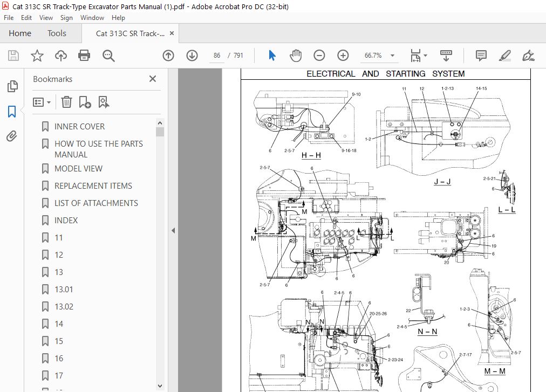This screenshot has width=546, height=392.
Task: Select bookmark 13
Action: click(59, 272)
